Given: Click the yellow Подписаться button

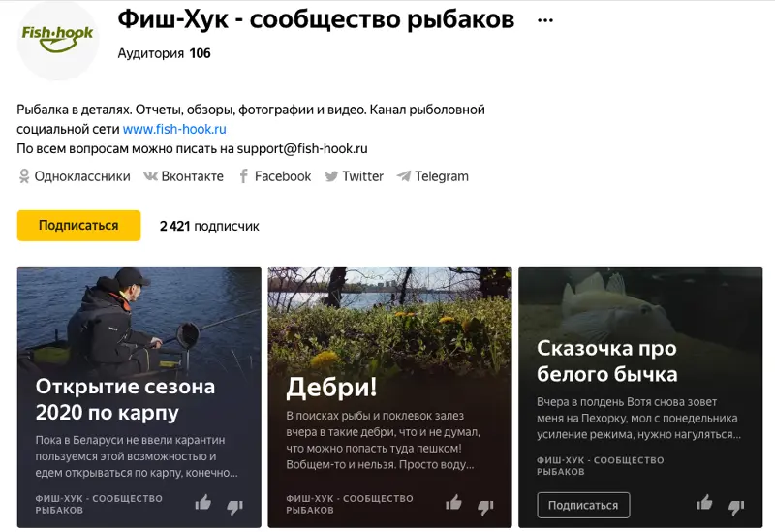Looking at the screenshot, I should 78,226.
